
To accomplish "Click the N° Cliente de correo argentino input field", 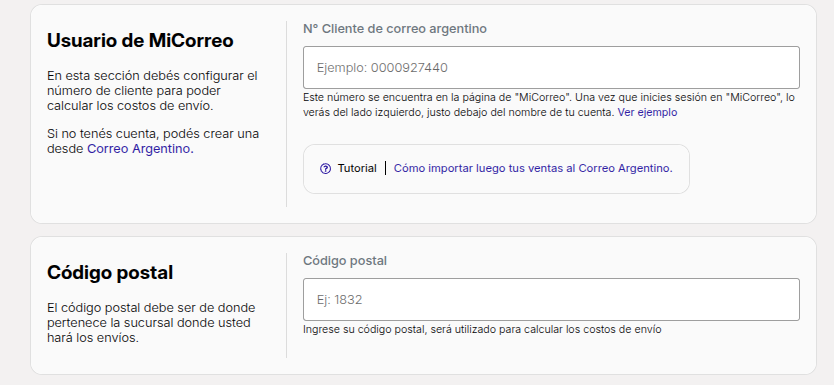I will click(x=551, y=68).
